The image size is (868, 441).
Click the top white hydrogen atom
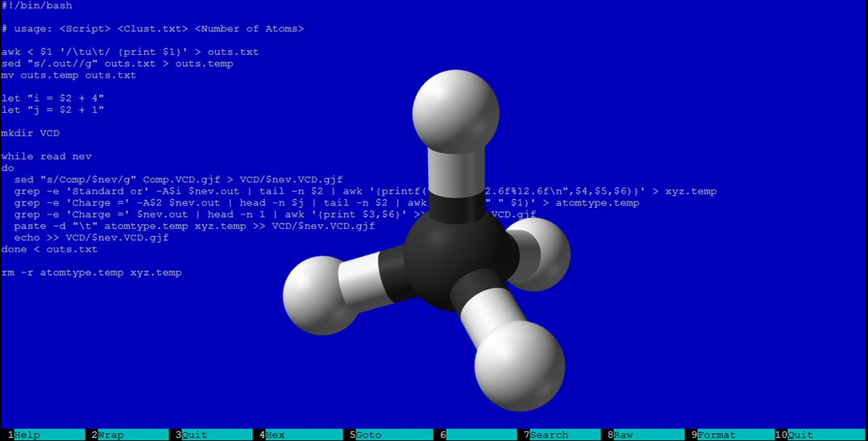pyautogui.click(x=455, y=109)
